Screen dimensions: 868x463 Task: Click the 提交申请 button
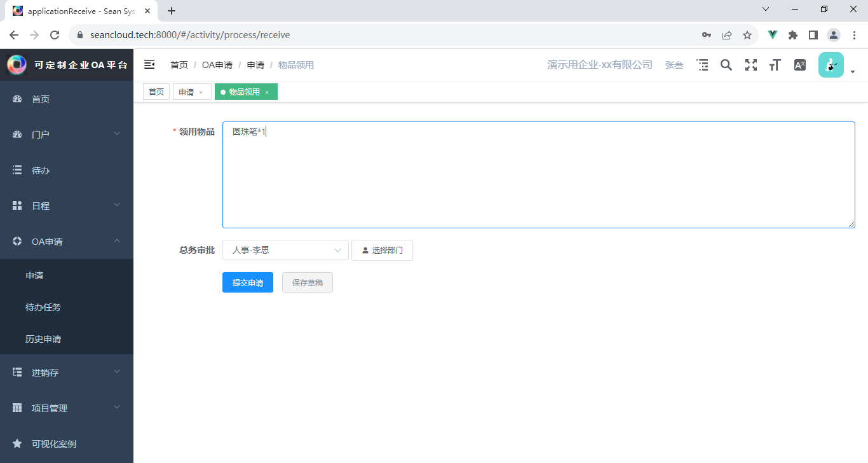pos(248,282)
